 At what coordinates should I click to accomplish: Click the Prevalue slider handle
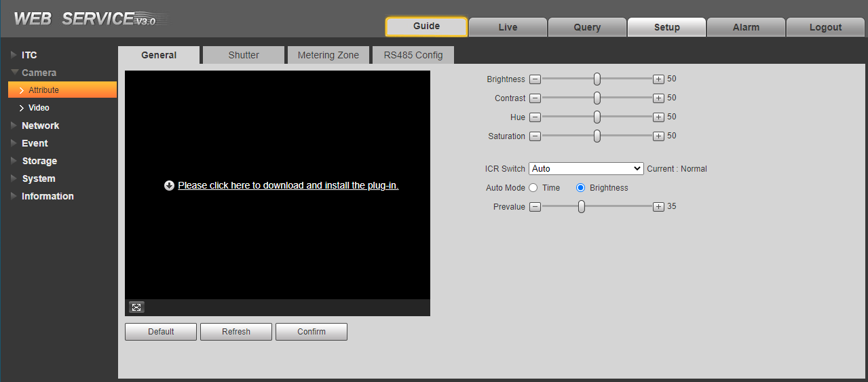coord(582,207)
